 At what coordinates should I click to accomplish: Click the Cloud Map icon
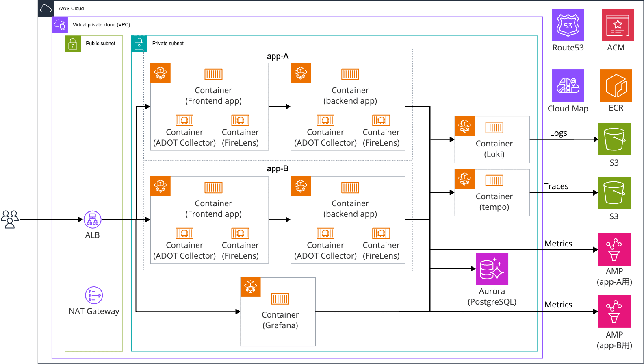(x=568, y=85)
